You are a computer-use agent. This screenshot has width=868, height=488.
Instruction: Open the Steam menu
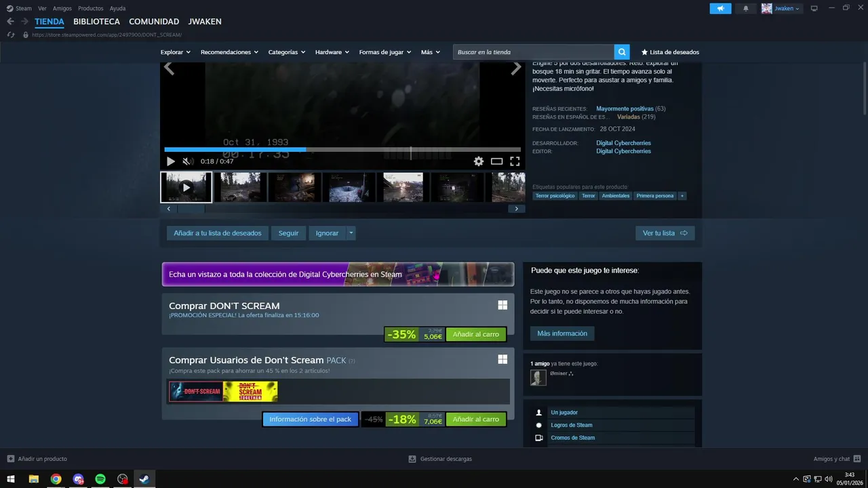coord(19,8)
